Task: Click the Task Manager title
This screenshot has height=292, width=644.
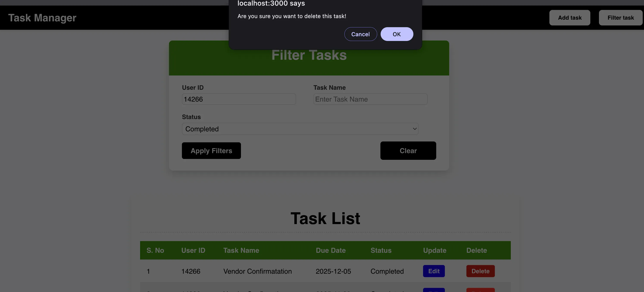Action: click(x=42, y=17)
